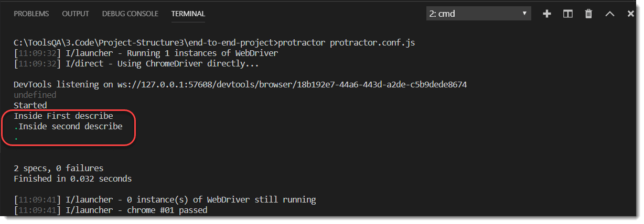
Task: Open the DEBUG CONSOLE tab
Action: click(130, 14)
